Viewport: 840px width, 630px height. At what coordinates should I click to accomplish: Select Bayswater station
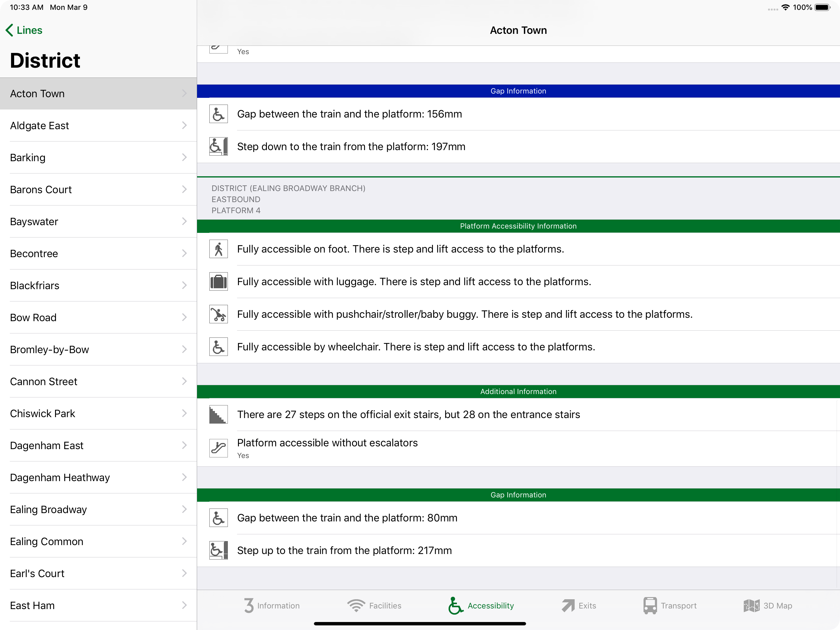(x=98, y=221)
